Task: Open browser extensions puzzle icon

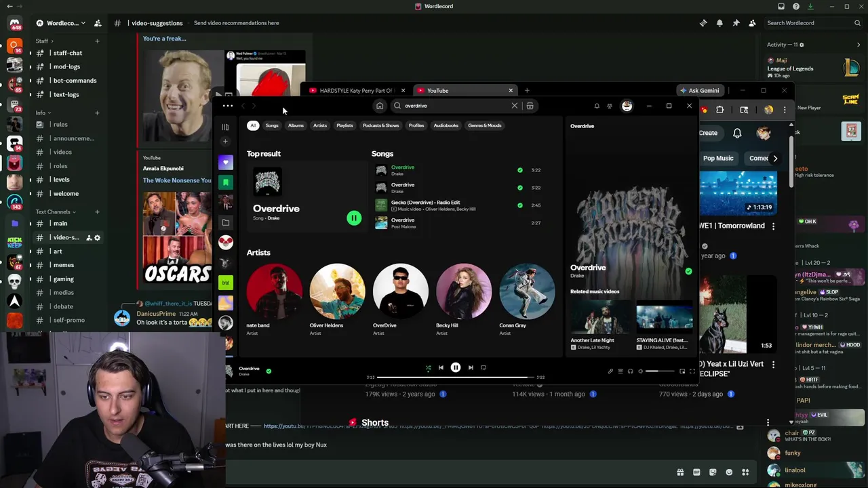Action: (720, 110)
